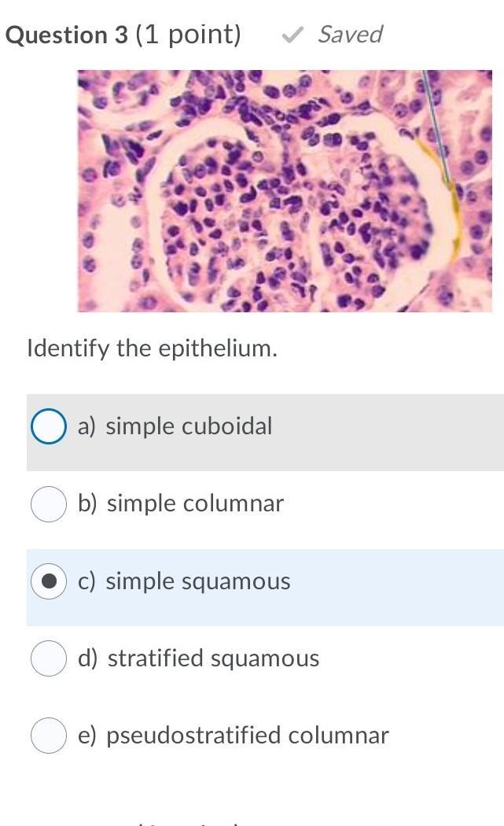The width and height of the screenshot is (504, 826).
Task: Click the 'c) simple squamous' answer text
Action: [x=184, y=581]
